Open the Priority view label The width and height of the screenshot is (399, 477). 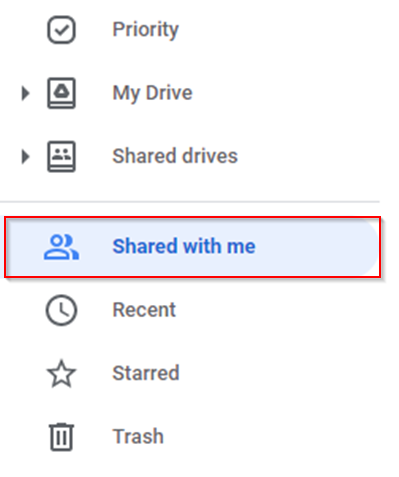coord(146,30)
